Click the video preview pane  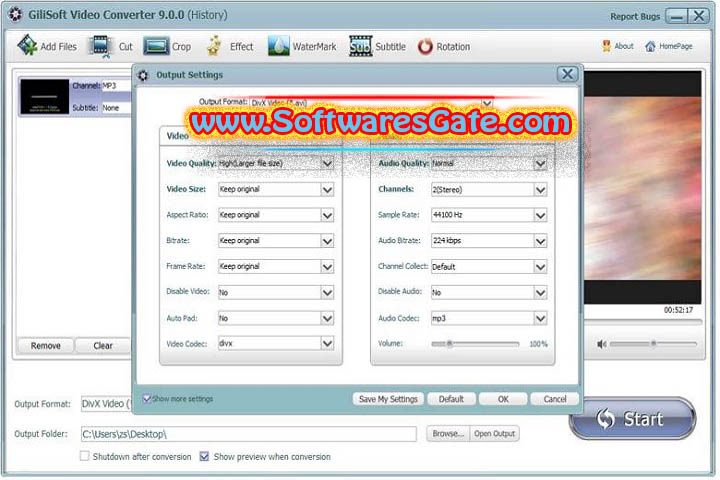click(643, 187)
